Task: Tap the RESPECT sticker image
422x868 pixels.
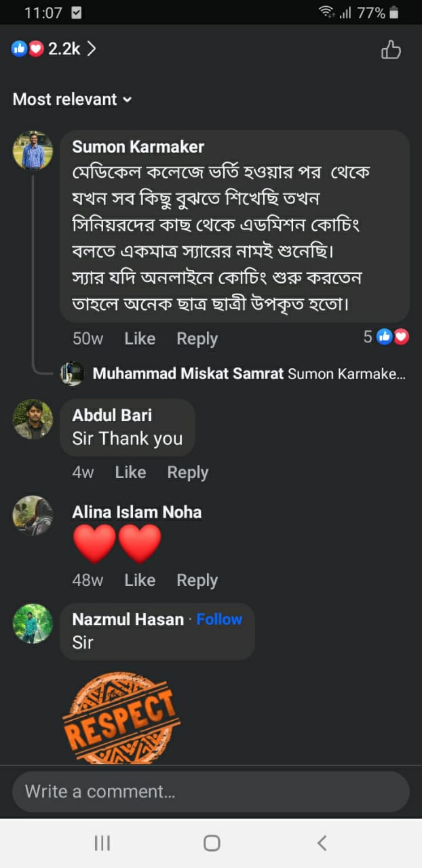Action: pos(121,716)
